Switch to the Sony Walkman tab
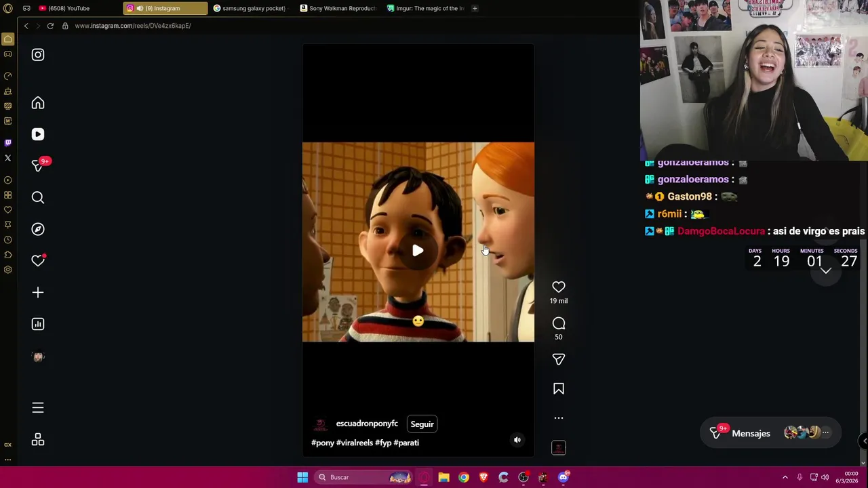 coord(339,8)
